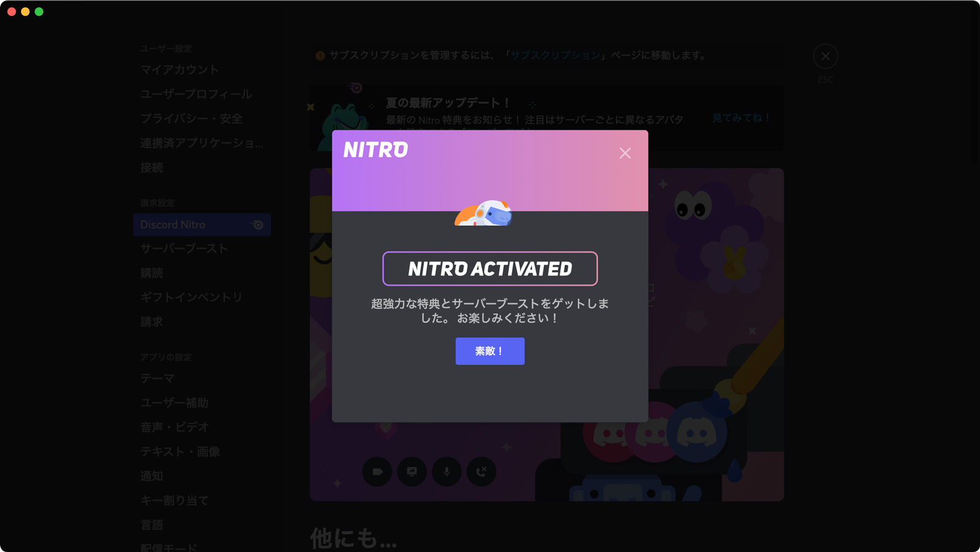The height and width of the screenshot is (552, 980).
Task: Close settings with the ESC circle button
Action: click(826, 56)
